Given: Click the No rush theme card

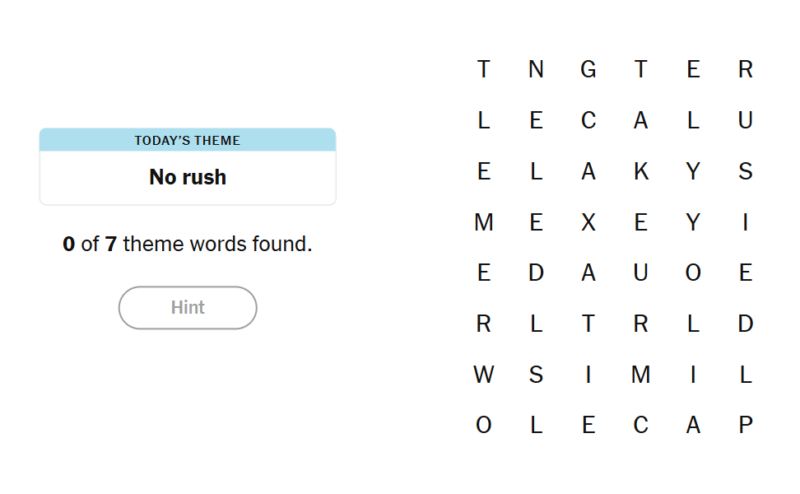Looking at the screenshot, I should (x=188, y=166).
